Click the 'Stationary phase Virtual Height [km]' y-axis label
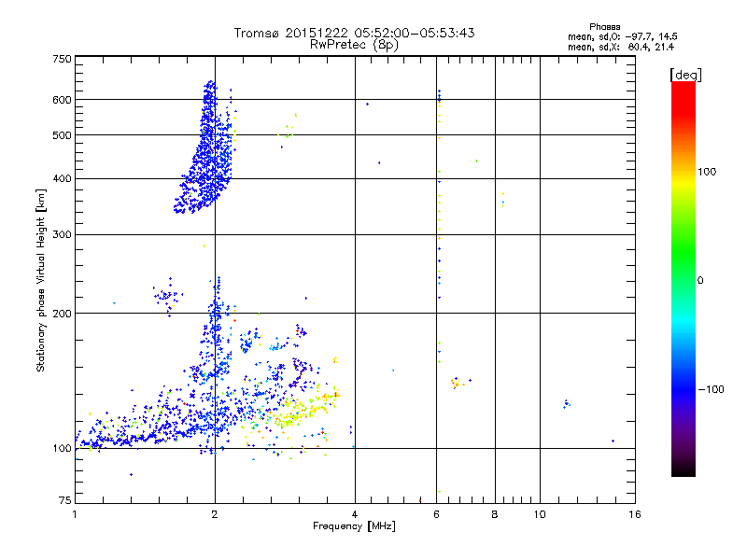This screenshot has width=747, height=560. pyautogui.click(x=41, y=281)
